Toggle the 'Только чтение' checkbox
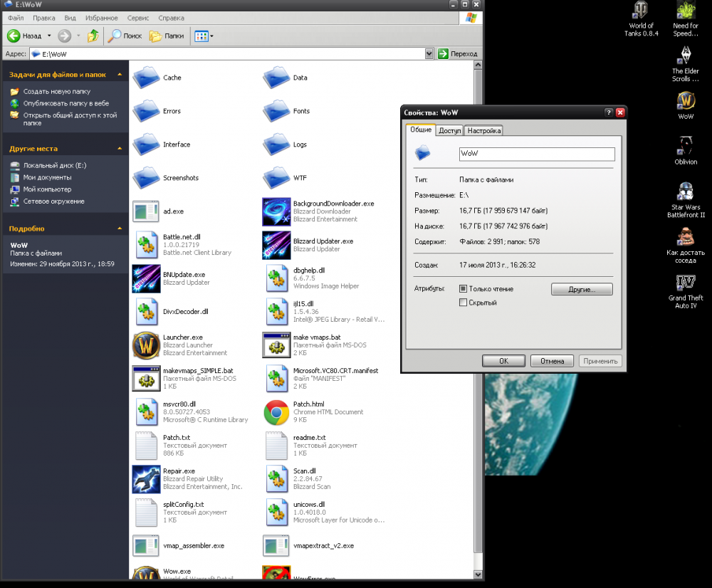This screenshot has height=588, width=712. point(464,289)
